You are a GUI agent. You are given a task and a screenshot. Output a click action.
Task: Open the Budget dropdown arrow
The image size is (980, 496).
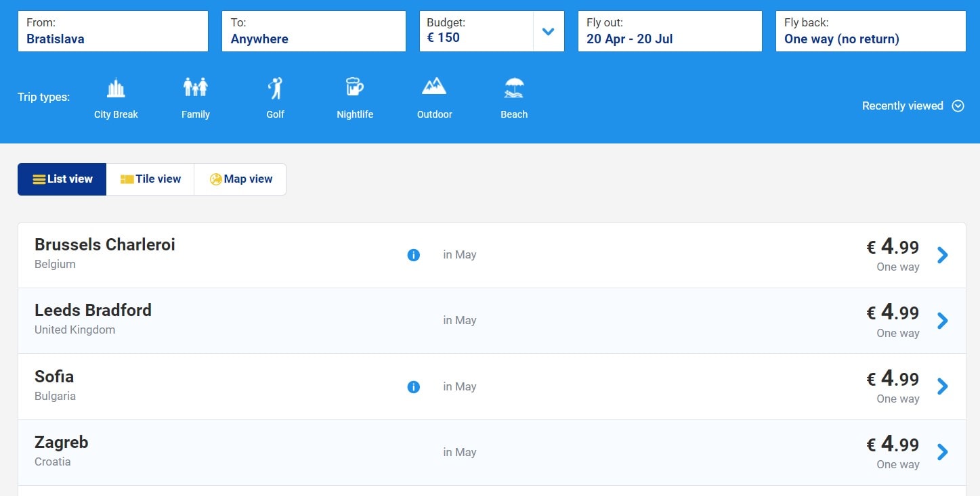(549, 31)
